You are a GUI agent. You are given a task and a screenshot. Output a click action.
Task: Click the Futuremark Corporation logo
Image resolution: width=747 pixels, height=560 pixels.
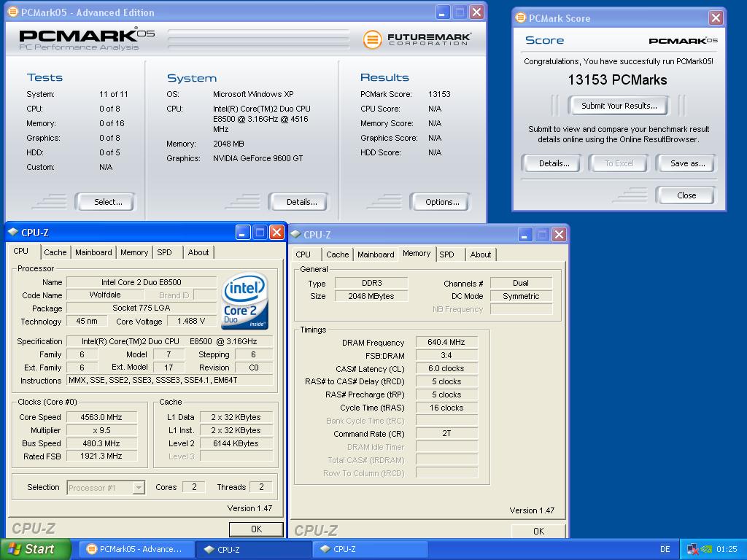[417, 39]
